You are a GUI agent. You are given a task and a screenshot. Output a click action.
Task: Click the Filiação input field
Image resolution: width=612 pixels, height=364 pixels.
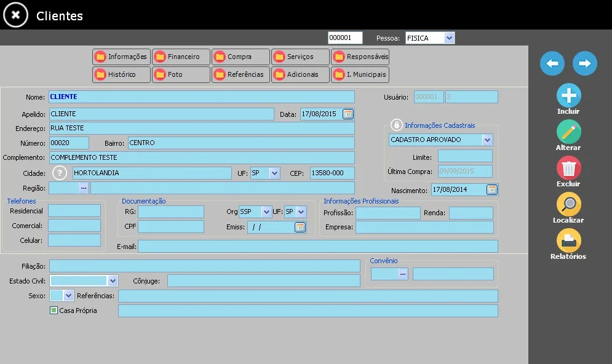[x=205, y=266]
